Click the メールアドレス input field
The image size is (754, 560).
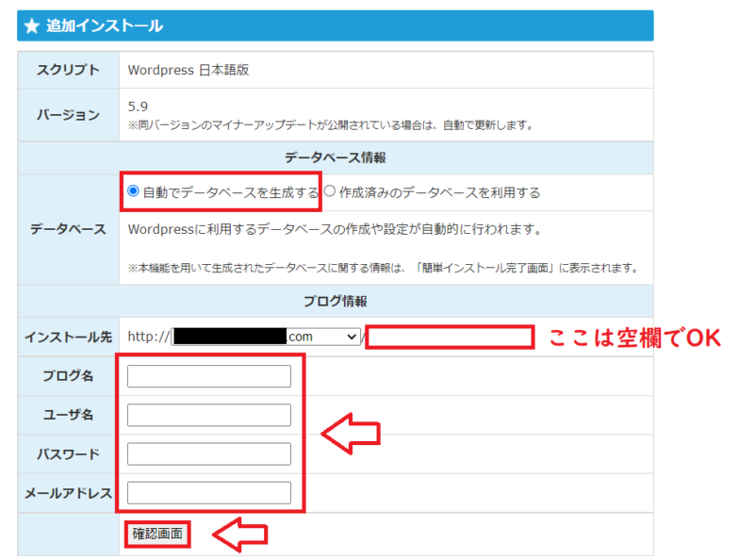point(207,492)
